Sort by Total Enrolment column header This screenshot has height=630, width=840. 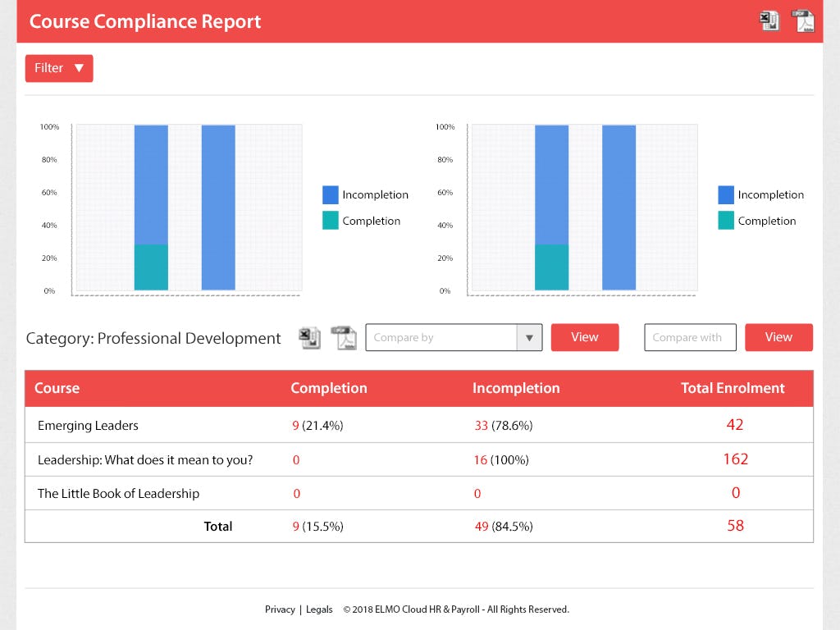(x=733, y=388)
